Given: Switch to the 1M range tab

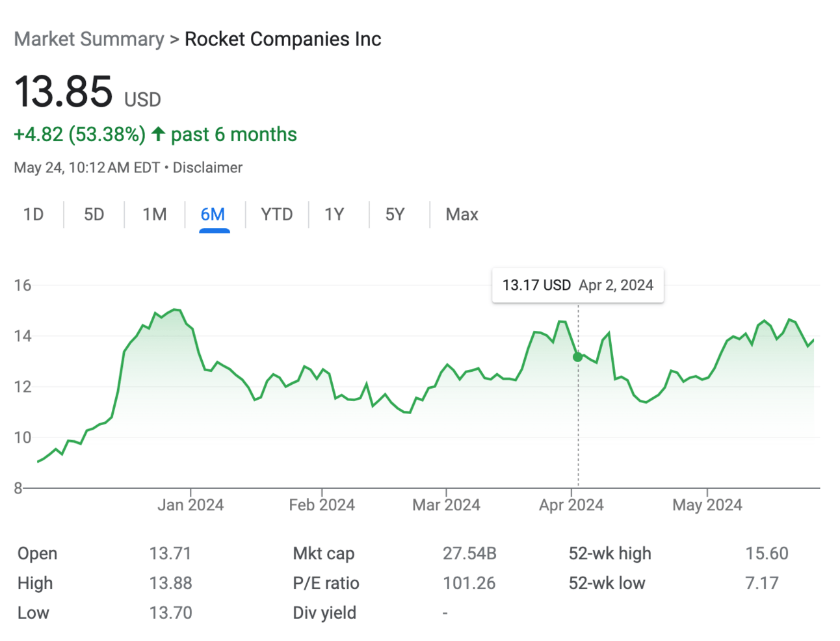Looking at the screenshot, I should (155, 215).
